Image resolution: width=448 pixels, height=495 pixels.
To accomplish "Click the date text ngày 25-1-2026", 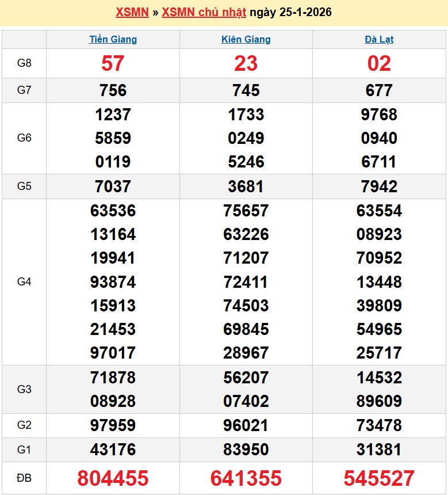I will pos(290,12).
